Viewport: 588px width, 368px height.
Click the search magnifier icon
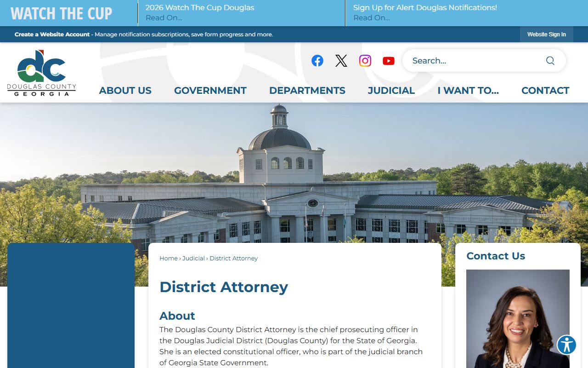pos(550,61)
